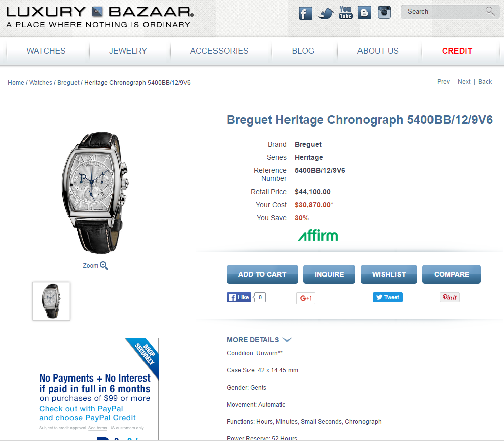Click the Zoom magnifier under watch image
This screenshot has height=441, width=504.
click(104, 266)
